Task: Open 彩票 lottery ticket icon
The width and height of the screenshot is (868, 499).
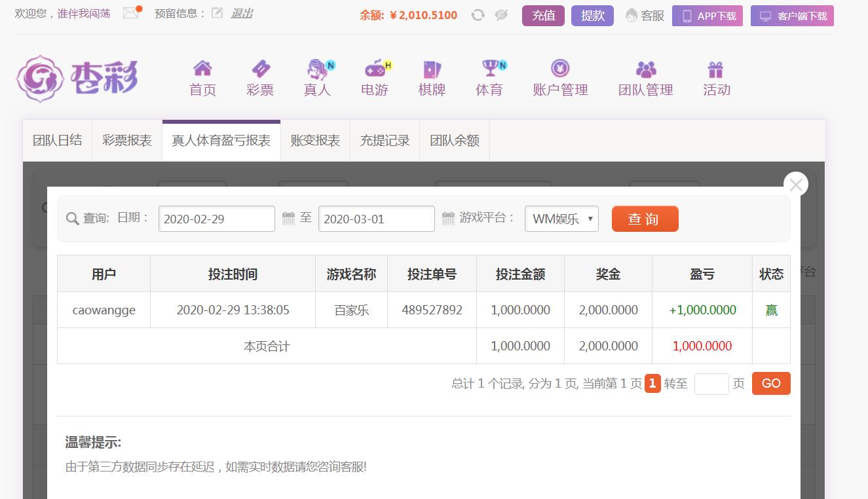Action: [260, 68]
